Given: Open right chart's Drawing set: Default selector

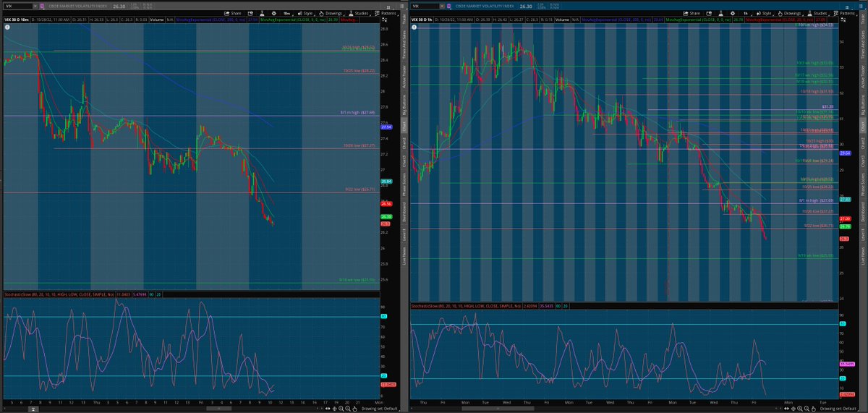Looking at the screenshot, I should click(x=838, y=408).
